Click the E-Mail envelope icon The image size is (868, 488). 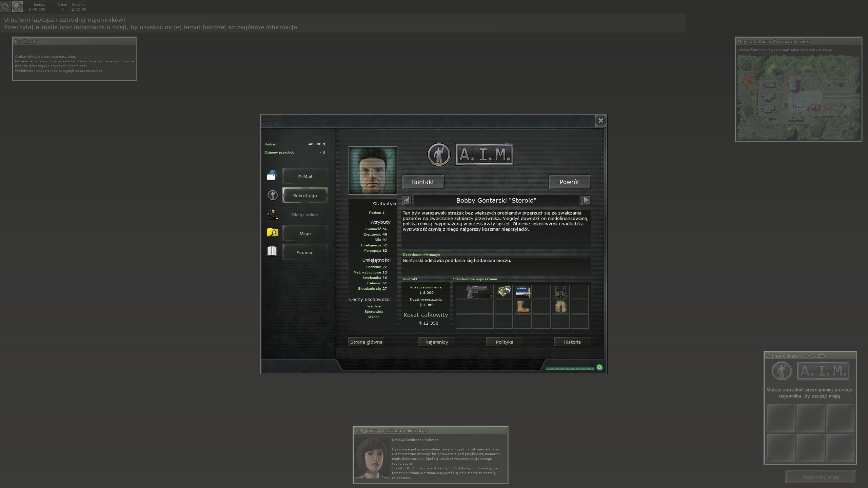[x=272, y=176]
